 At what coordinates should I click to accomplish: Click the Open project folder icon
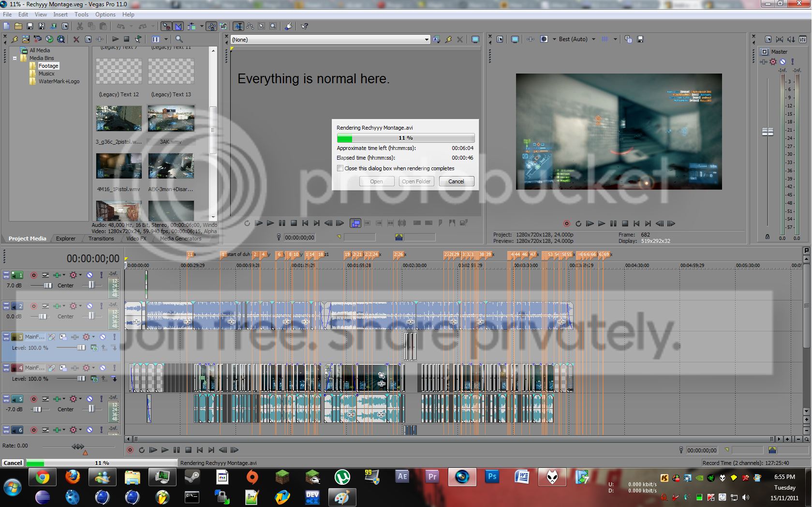(18, 26)
